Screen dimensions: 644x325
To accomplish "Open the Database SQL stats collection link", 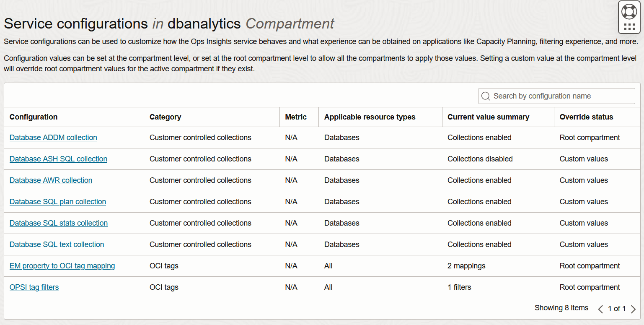I will click(58, 223).
